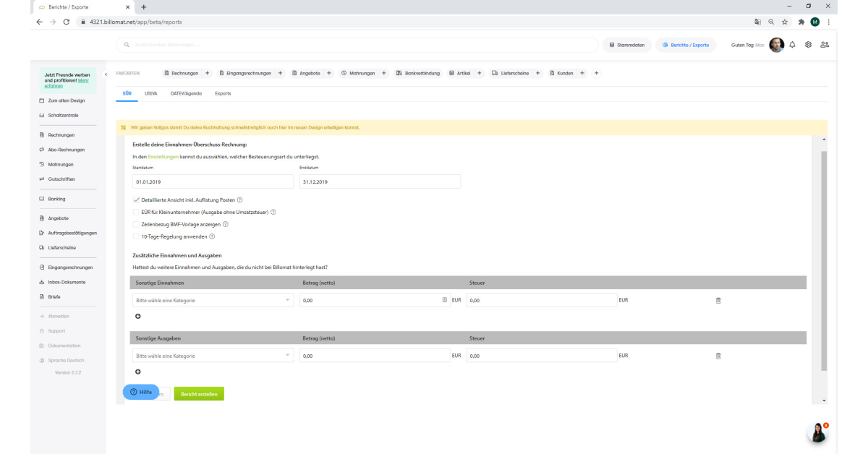Image resolution: width=868 pixels, height=454 pixels.
Task: Open Sonstige Ausgaben category dropdown
Action: pyautogui.click(x=213, y=356)
